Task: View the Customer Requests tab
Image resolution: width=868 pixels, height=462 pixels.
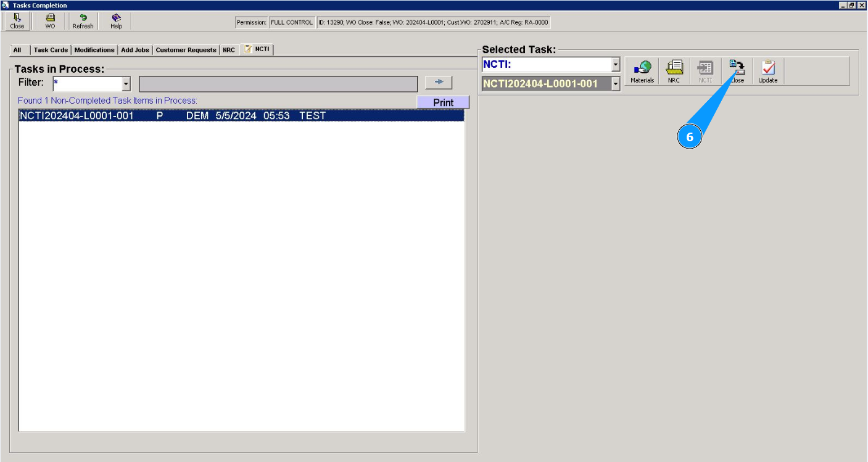Action: 186,50
